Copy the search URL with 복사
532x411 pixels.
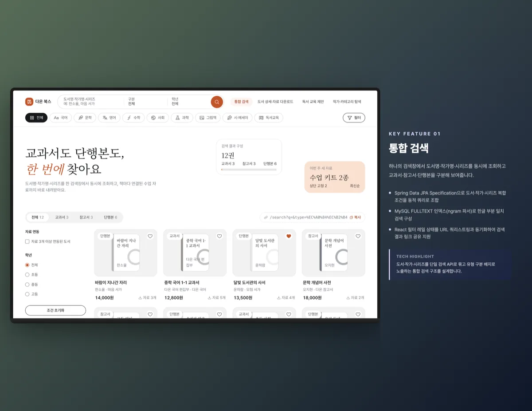coord(356,217)
